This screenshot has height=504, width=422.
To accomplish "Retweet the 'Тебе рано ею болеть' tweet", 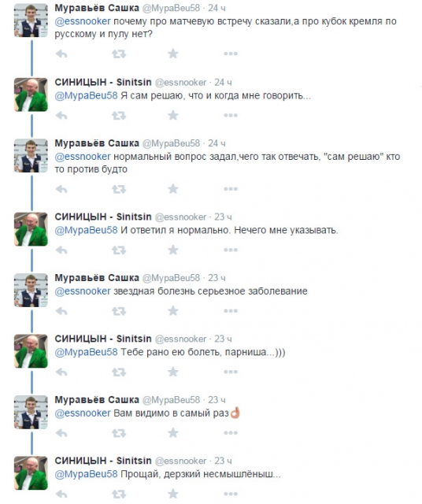I will point(119,372).
